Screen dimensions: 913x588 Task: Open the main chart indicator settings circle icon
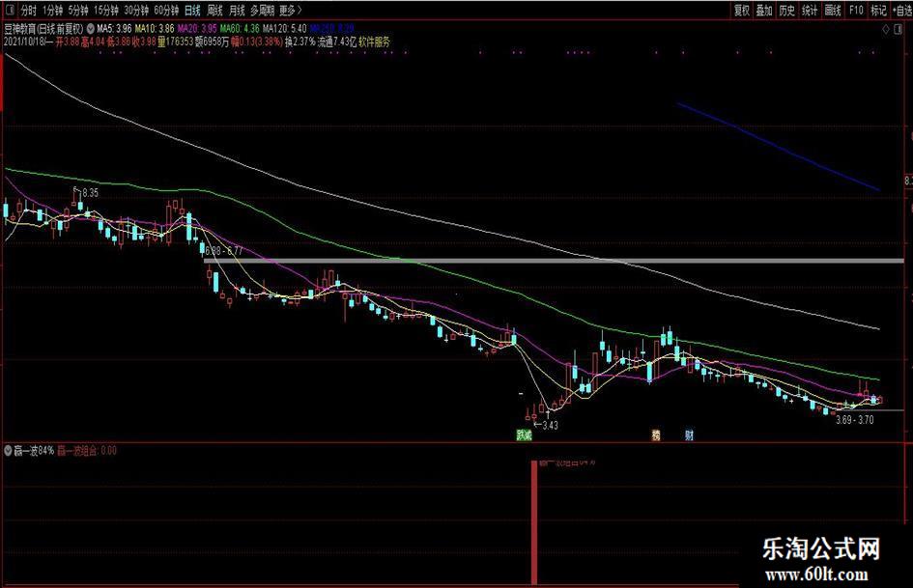[x=90, y=28]
